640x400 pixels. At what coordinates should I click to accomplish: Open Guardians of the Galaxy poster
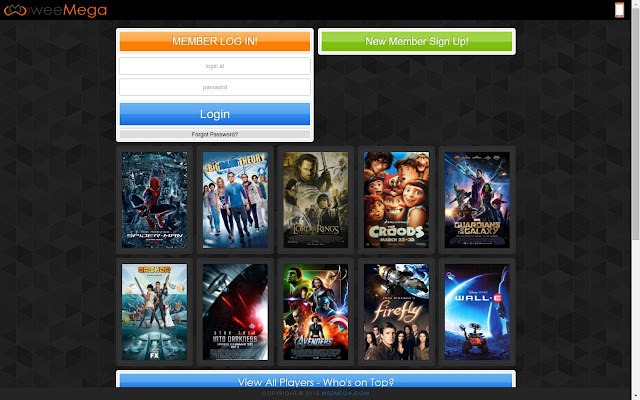pos(477,200)
